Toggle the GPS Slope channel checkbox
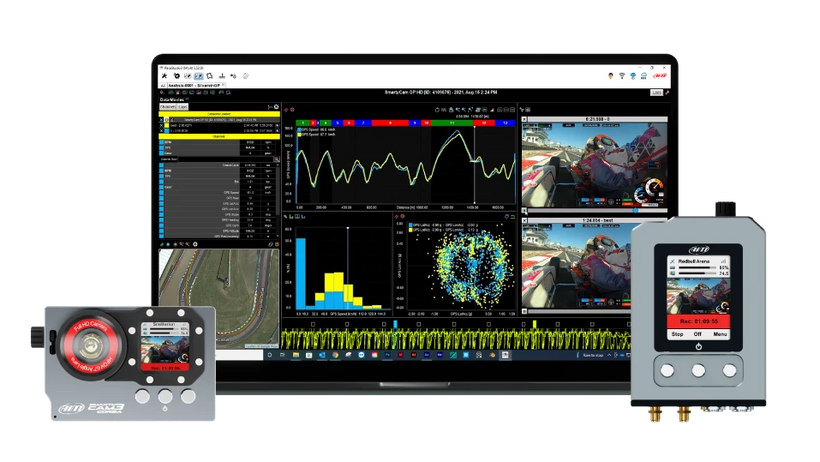The image size is (820, 462). 162,215
